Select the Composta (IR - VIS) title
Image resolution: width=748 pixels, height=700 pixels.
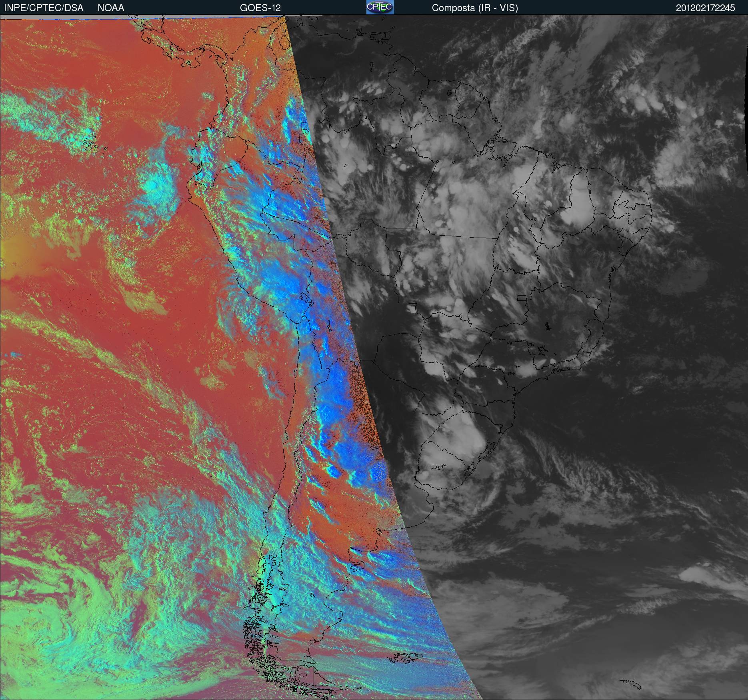[x=475, y=8]
